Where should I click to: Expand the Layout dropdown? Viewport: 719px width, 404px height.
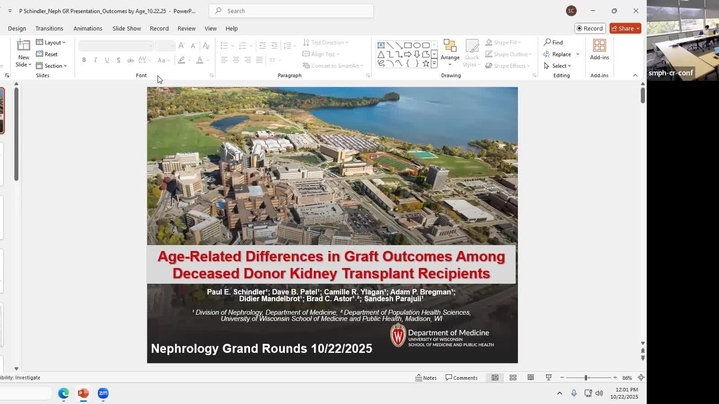point(54,43)
